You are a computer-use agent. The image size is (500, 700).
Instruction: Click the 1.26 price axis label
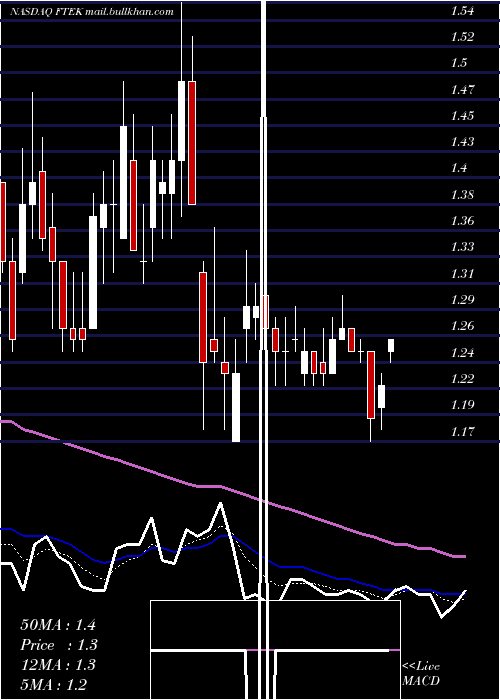[462, 326]
